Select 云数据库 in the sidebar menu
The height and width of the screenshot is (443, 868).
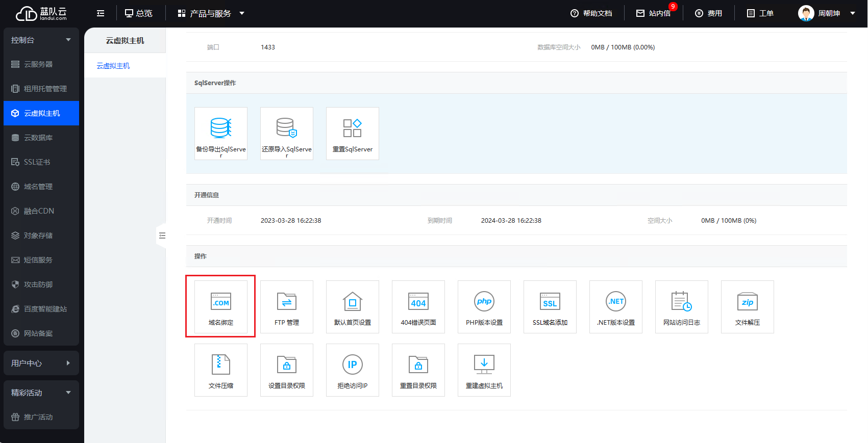tap(38, 138)
